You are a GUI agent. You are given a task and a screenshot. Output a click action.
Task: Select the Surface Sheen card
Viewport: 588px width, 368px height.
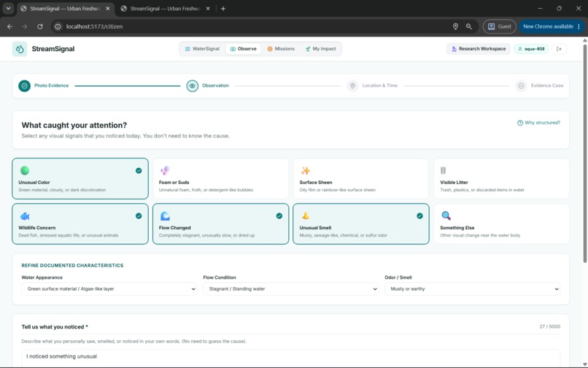pos(360,179)
